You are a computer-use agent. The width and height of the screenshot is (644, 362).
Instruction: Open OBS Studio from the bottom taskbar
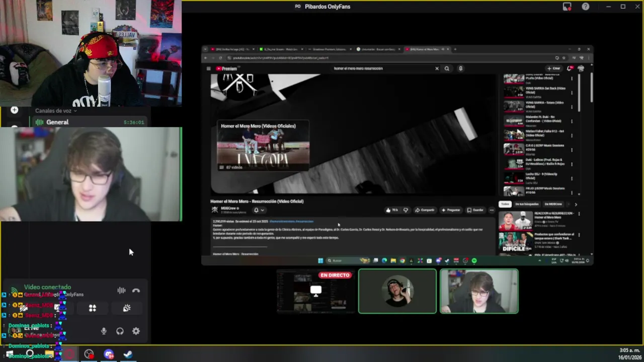[89, 354]
